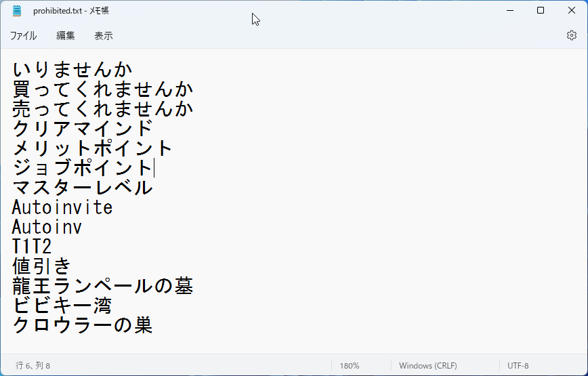This screenshot has height=376, width=588.
Task: Place cursor in クロウラーの巣 line
Action: (83, 325)
